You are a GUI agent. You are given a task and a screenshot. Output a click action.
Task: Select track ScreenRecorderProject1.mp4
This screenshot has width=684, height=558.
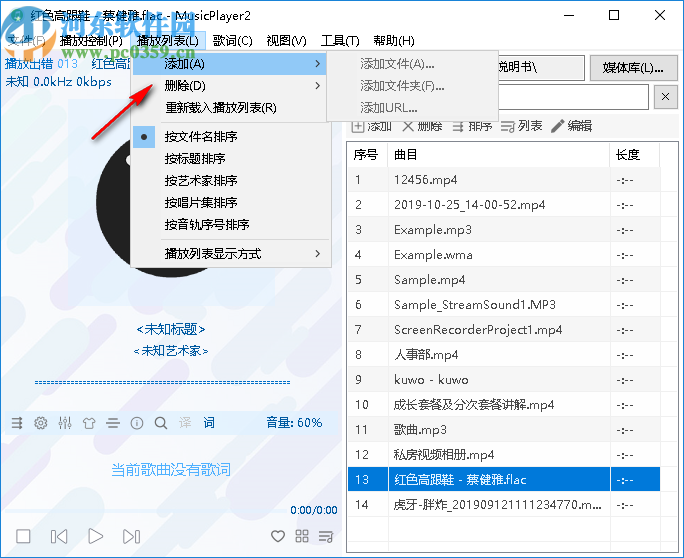[x=504, y=330]
